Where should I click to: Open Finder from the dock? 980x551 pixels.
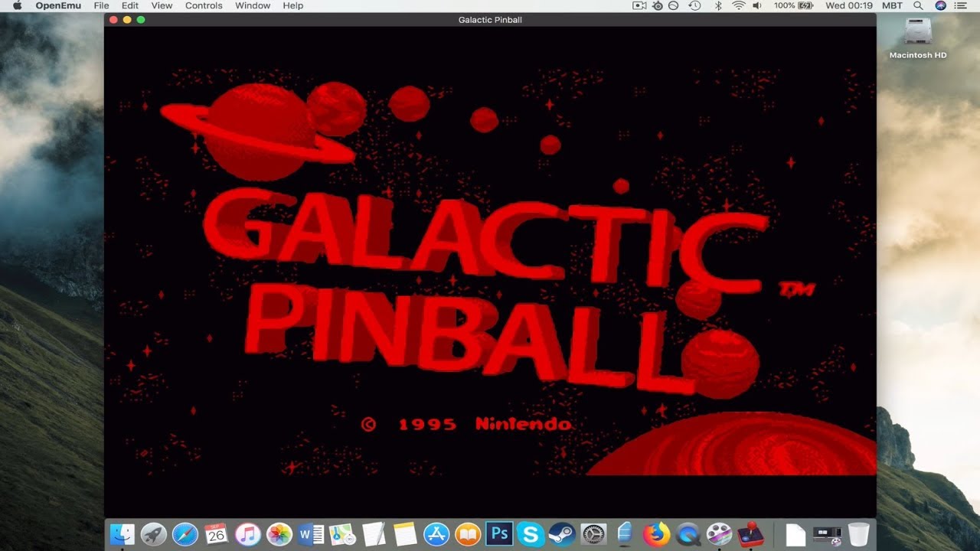point(122,534)
